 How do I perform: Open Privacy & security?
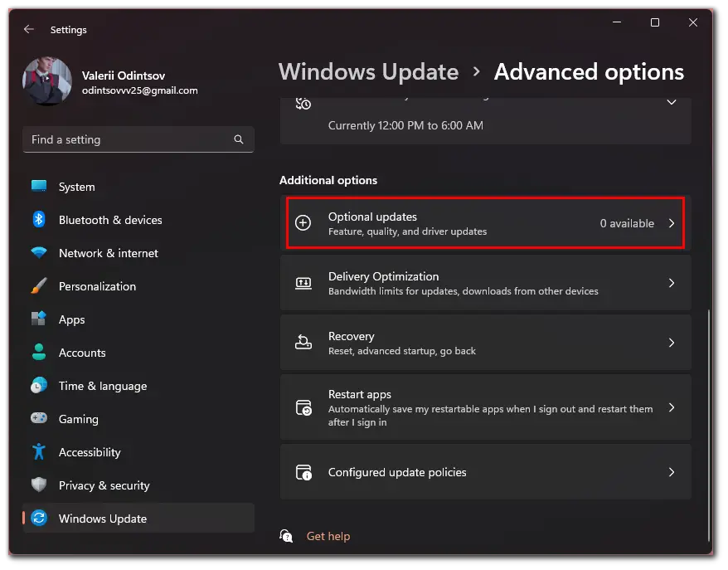tap(138, 485)
